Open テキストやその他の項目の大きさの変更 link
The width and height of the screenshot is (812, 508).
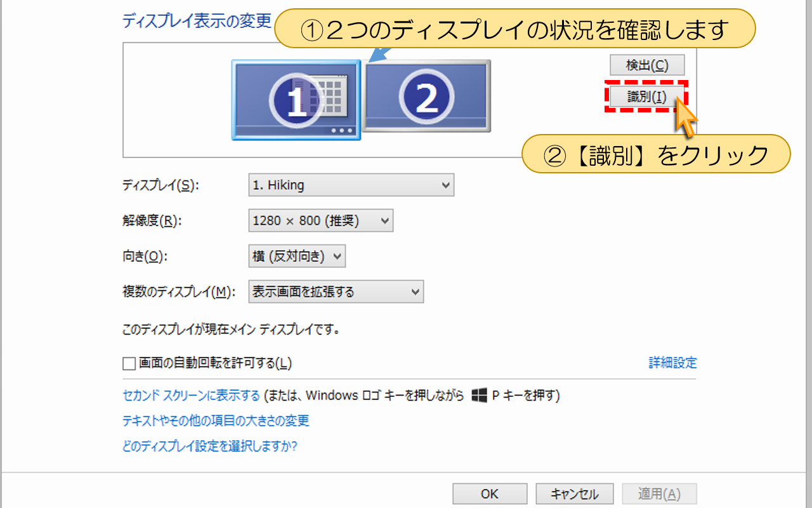tap(216, 421)
